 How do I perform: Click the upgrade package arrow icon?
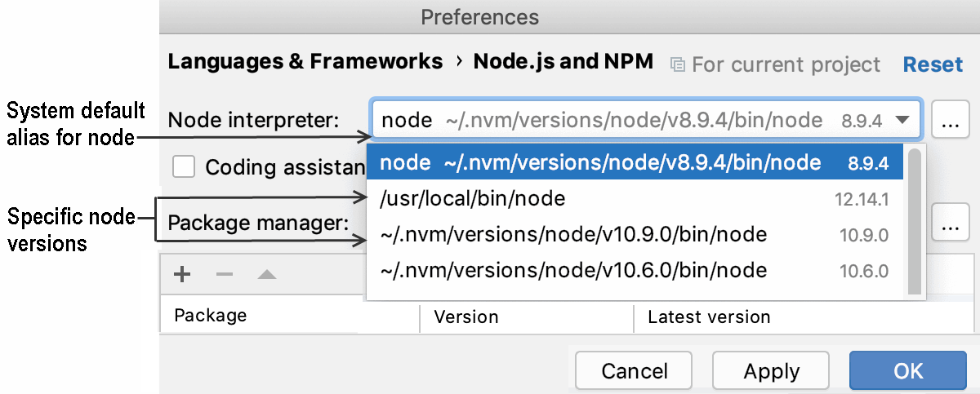pyautogui.click(x=267, y=275)
